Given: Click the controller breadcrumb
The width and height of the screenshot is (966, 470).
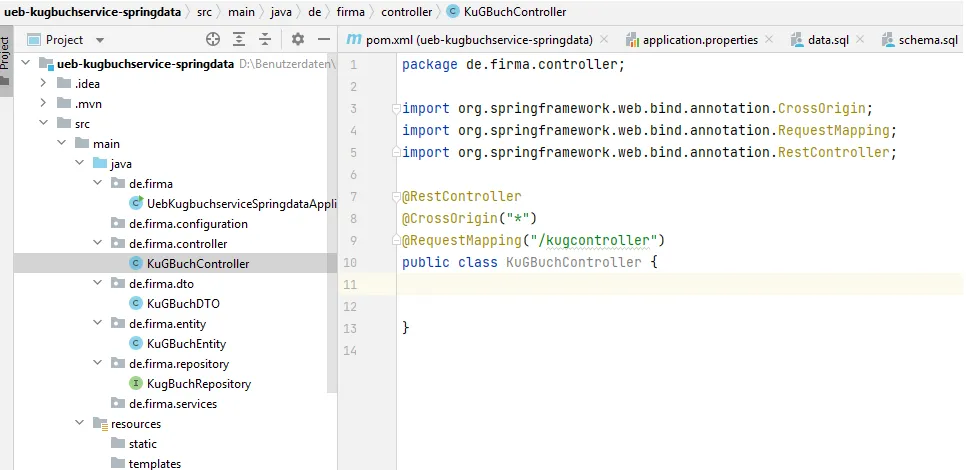Looking at the screenshot, I should [x=407, y=12].
